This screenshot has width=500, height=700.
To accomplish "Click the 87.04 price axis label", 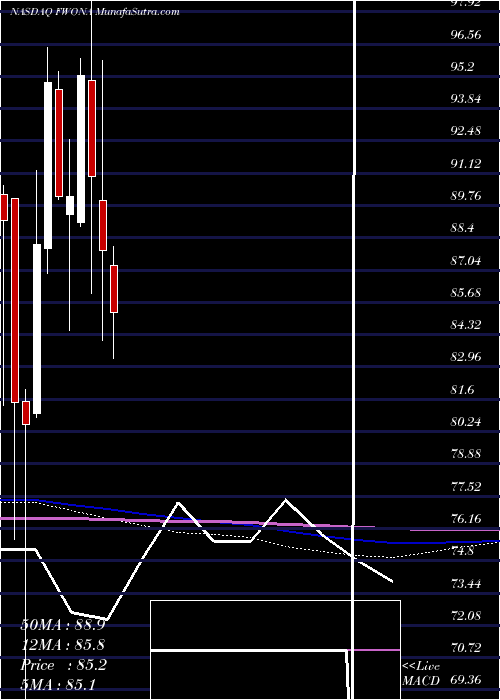I will tap(466, 261).
